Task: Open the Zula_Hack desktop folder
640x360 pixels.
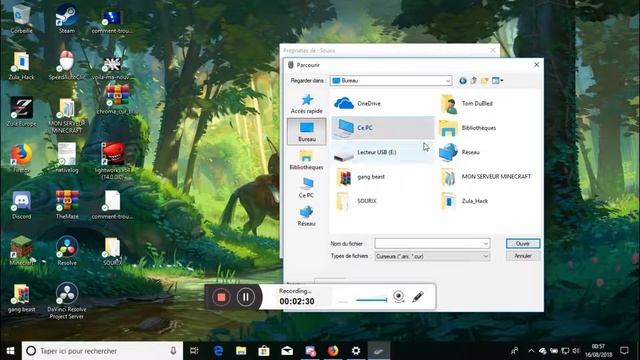Action: pyautogui.click(x=21, y=65)
